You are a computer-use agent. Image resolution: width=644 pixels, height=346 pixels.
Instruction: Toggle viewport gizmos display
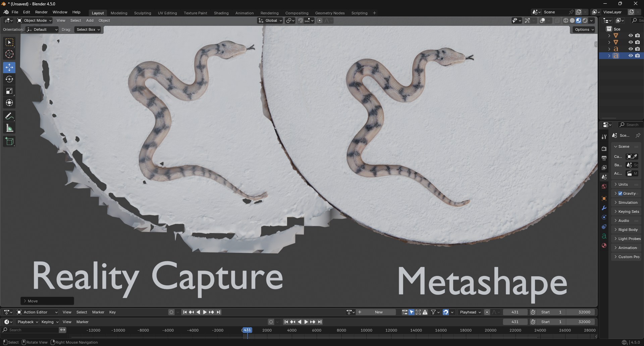tap(527, 20)
